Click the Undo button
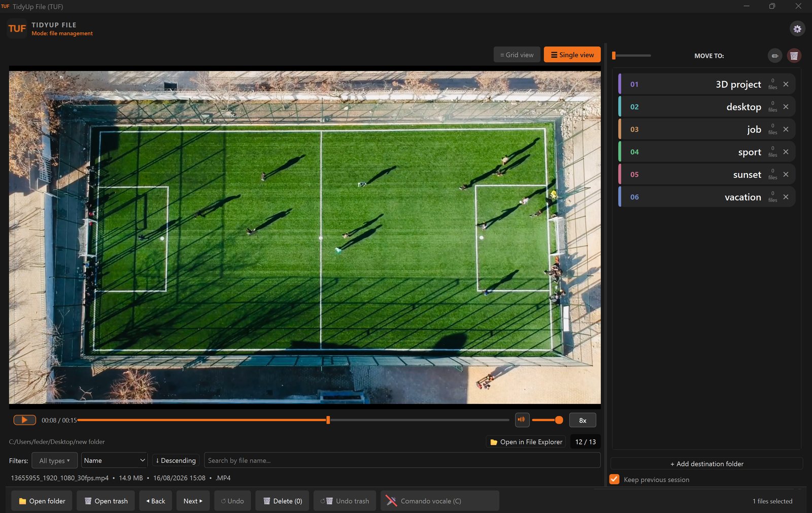 point(232,501)
